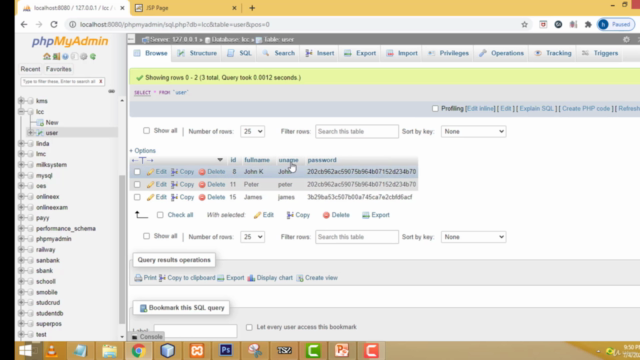Click the upper Filter rows search field
The image size is (640, 360).
coord(357,131)
